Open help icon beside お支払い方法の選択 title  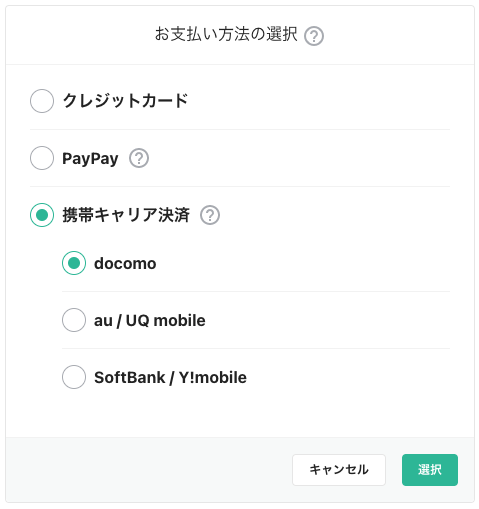(x=314, y=36)
